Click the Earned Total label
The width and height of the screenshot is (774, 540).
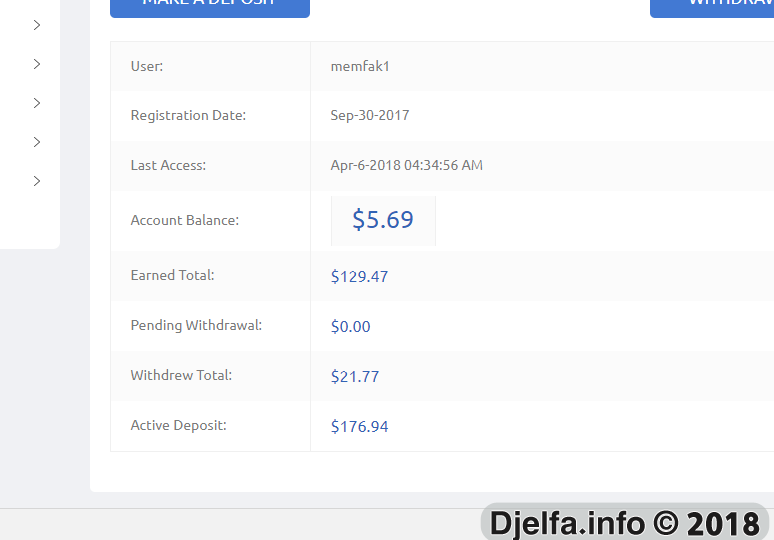click(172, 275)
